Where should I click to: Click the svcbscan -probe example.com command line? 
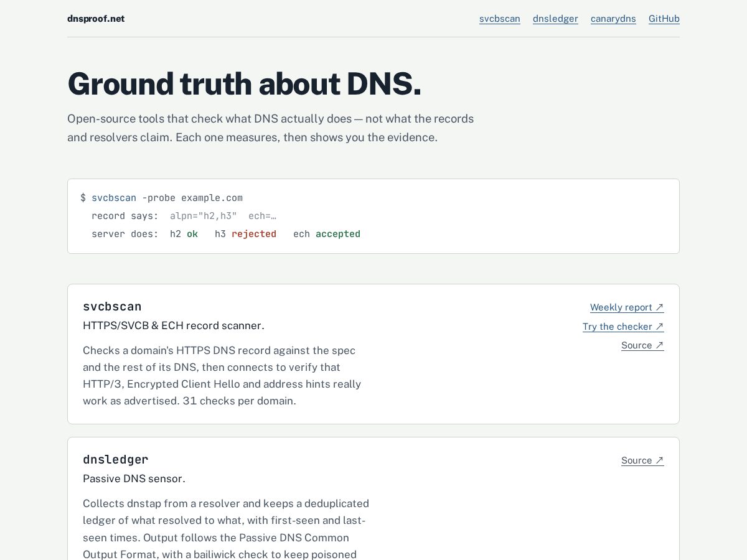click(161, 198)
